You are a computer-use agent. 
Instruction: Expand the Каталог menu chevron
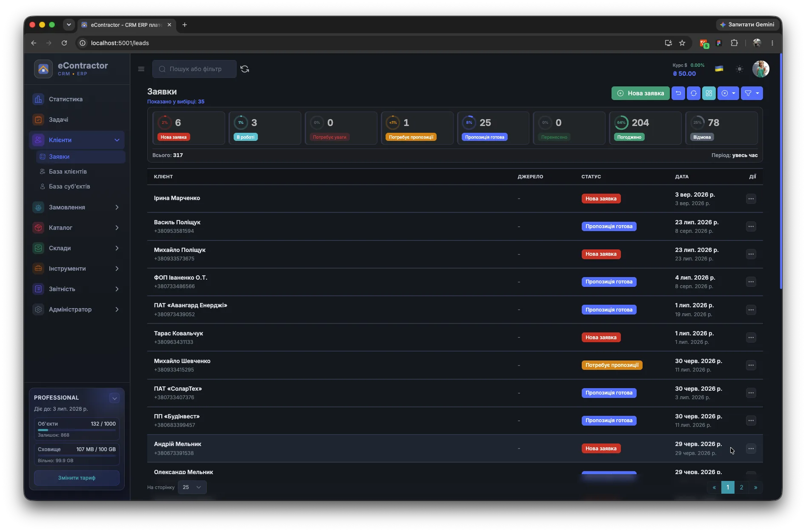point(117,228)
